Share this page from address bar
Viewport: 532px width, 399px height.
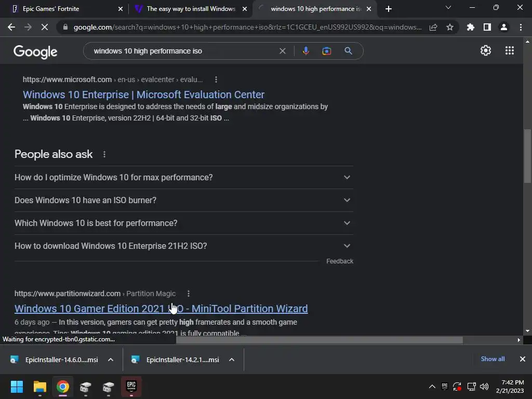(x=433, y=28)
